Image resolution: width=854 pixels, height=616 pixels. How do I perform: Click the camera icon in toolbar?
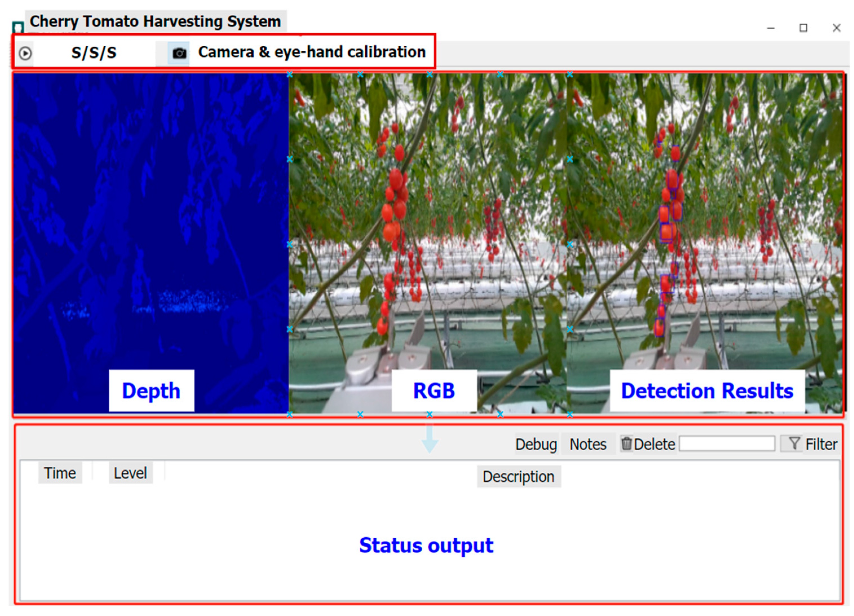179,53
